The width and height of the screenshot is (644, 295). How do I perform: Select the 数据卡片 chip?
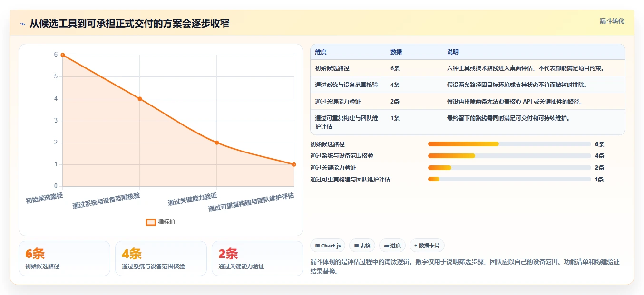click(427, 246)
